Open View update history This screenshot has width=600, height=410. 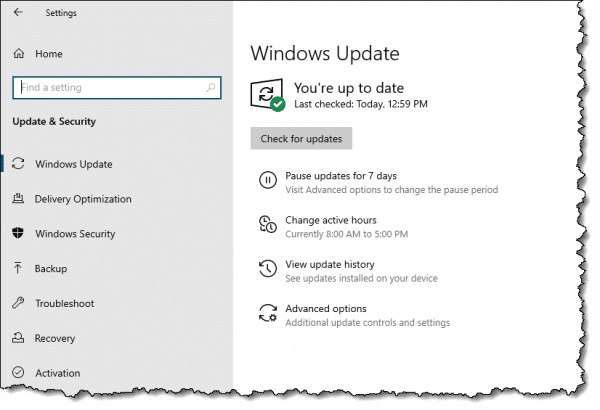pyautogui.click(x=330, y=265)
